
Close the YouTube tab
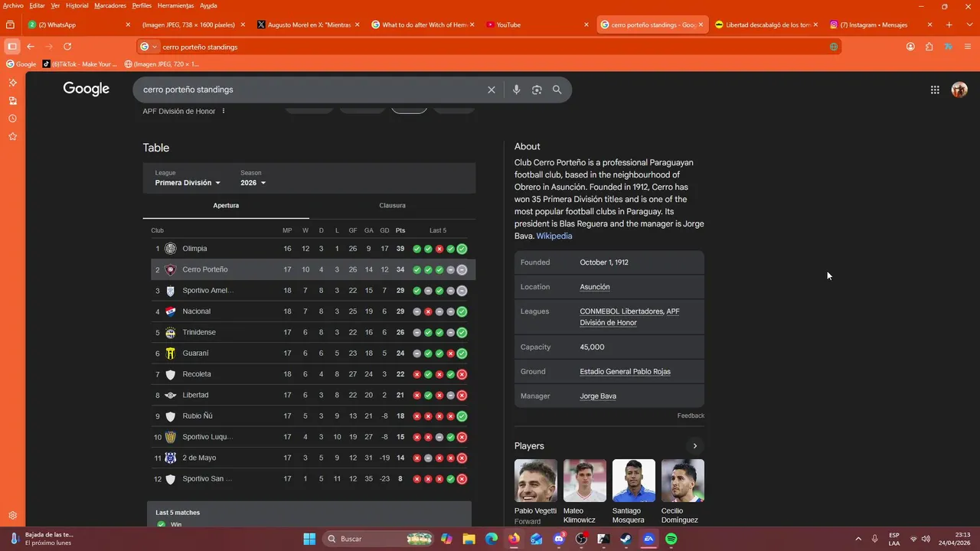pos(586,24)
